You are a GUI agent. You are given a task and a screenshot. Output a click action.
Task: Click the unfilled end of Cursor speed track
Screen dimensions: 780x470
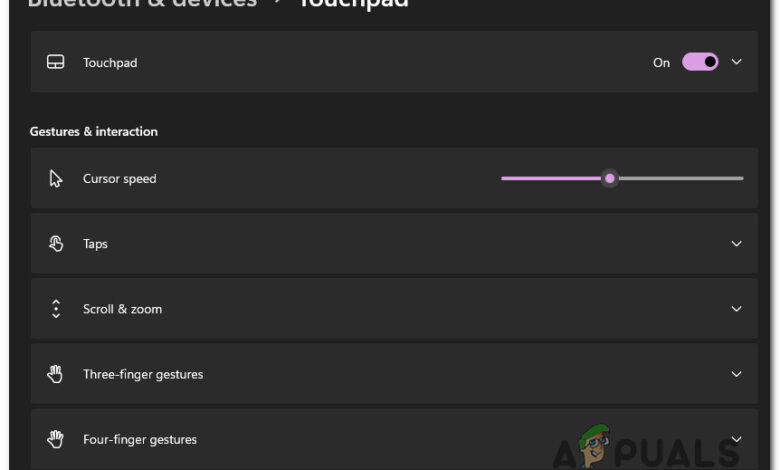click(x=740, y=179)
